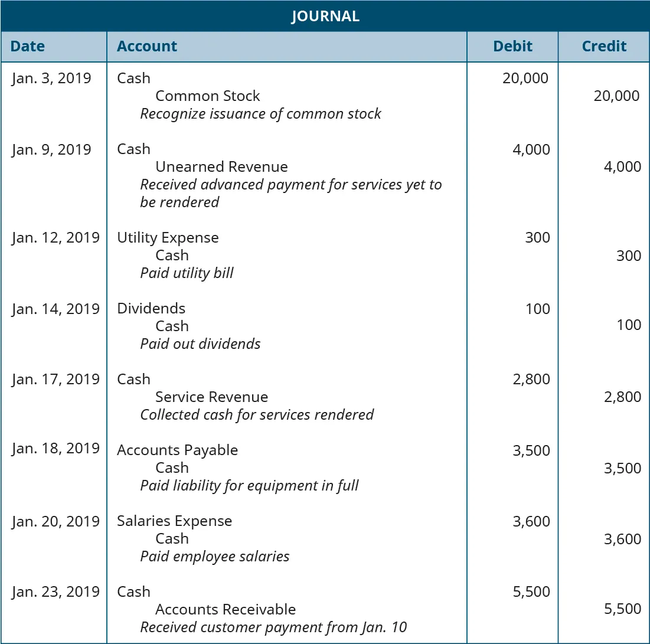Viewport: 650px width, 644px height.
Task: Select the Jan. 3, 2019 date cell
Action: [51, 79]
